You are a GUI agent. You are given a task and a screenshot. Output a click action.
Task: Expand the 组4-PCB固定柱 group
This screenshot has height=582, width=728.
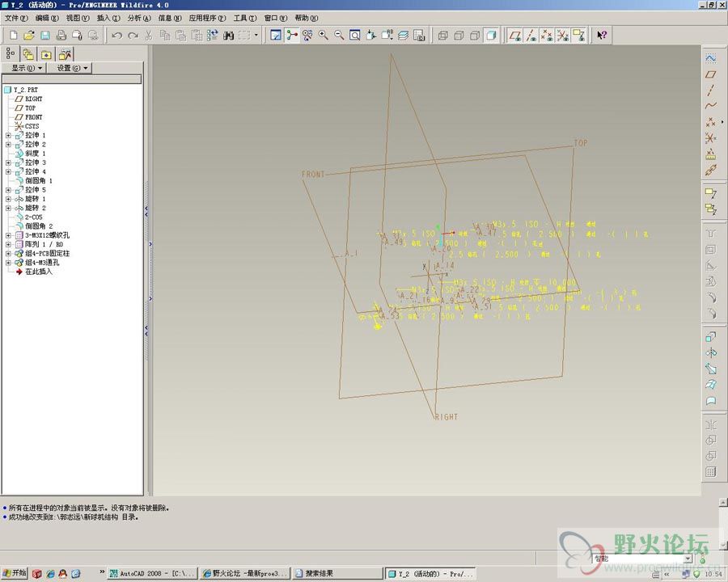click(x=8, y=253)
